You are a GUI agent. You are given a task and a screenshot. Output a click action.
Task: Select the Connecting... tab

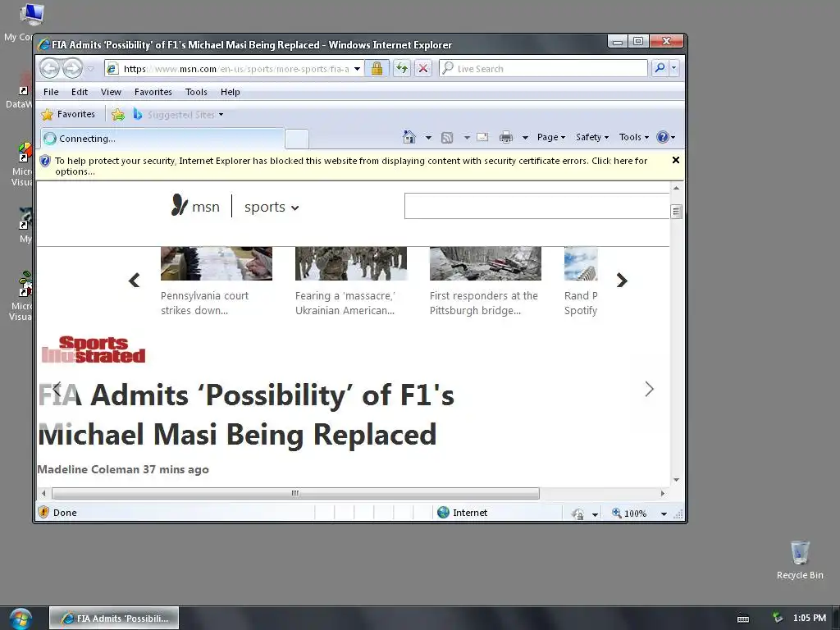click(x=162, y=138)
